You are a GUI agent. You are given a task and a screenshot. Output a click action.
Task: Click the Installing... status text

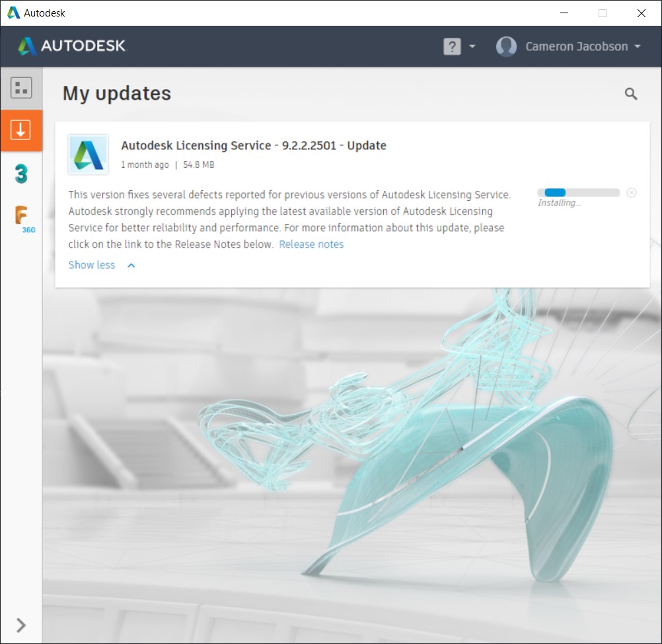coord(560,203)
